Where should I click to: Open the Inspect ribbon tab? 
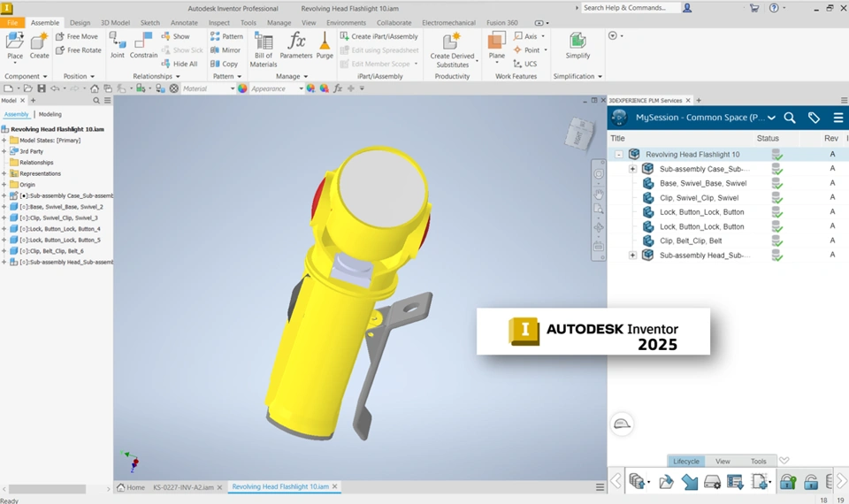pos(218,23)
